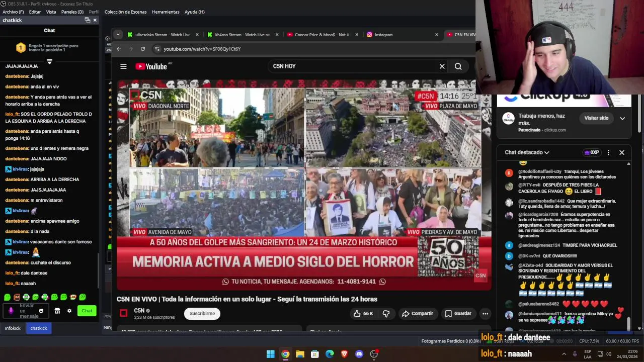Open Kick chat settings gear

coord(69,311)
